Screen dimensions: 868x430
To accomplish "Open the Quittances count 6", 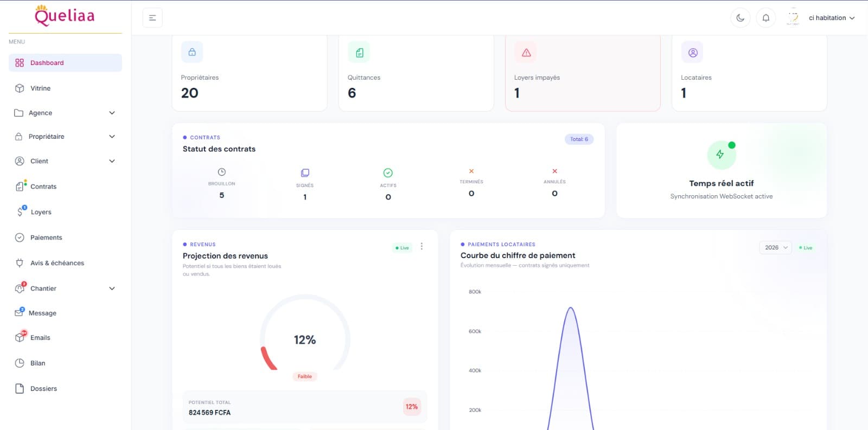I will pos(352,93).
